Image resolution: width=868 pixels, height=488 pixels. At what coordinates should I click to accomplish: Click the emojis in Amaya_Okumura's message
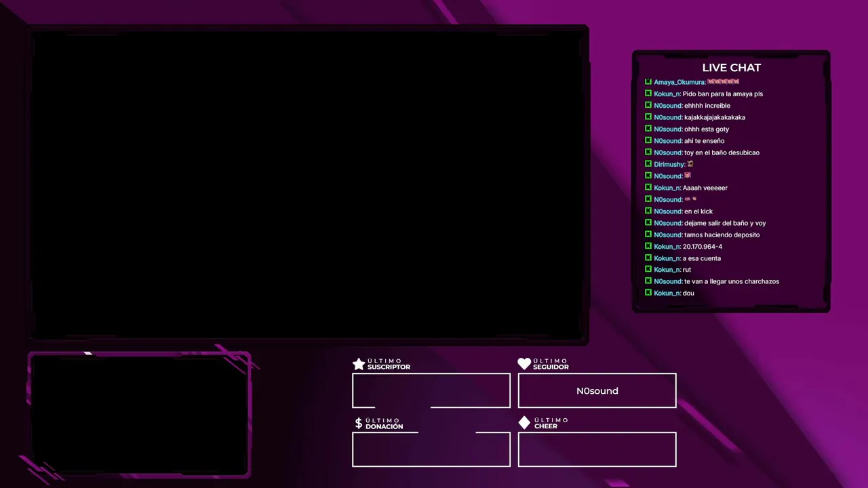(x=724, y=82)
